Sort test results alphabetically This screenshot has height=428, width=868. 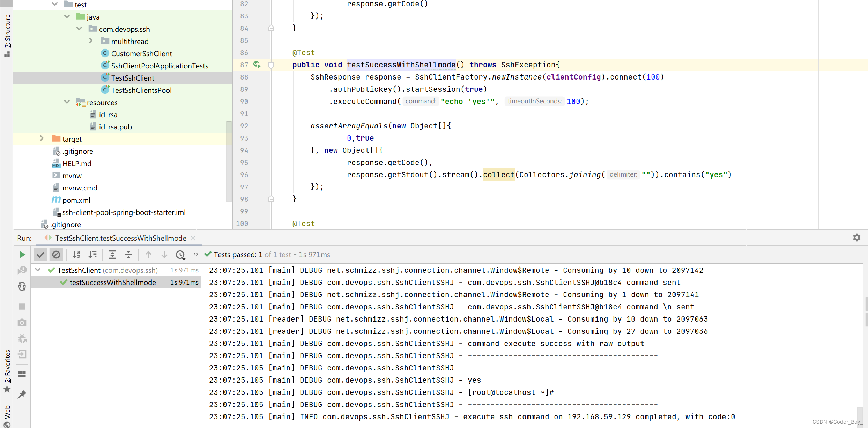point(76,255)
